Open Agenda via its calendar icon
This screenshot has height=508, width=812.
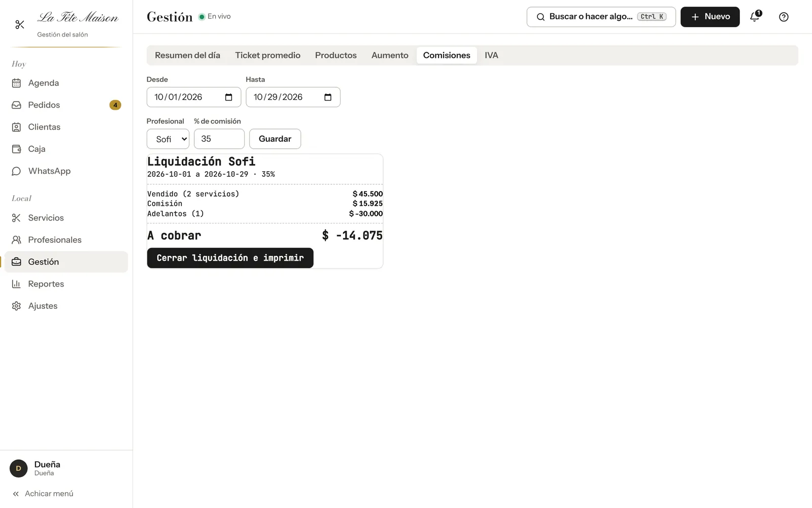point(16,83)
